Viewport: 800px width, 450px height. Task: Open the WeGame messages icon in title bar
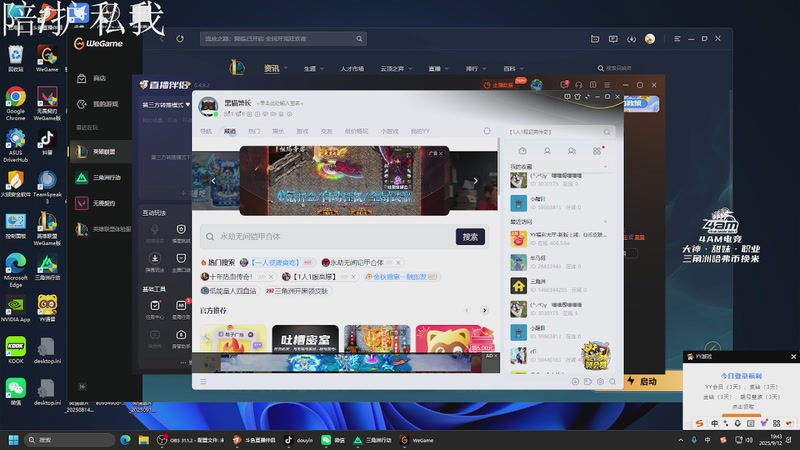(613, 39)
